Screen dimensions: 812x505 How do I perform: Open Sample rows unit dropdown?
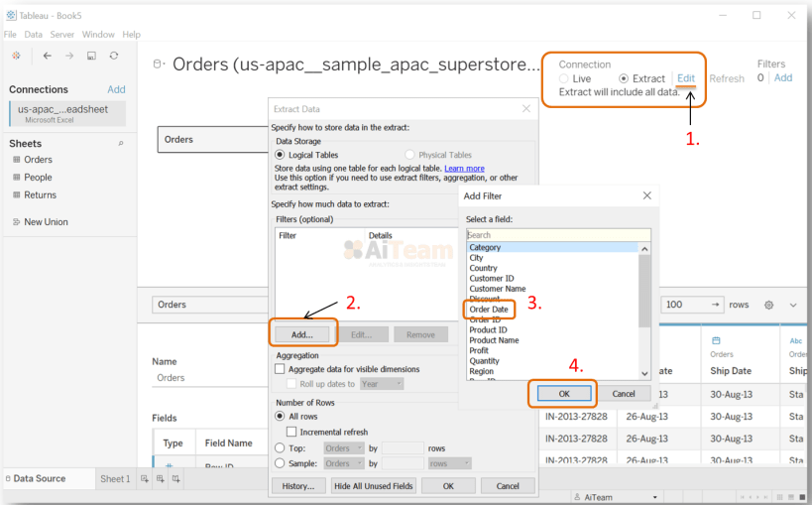click(x=449, y=463)
